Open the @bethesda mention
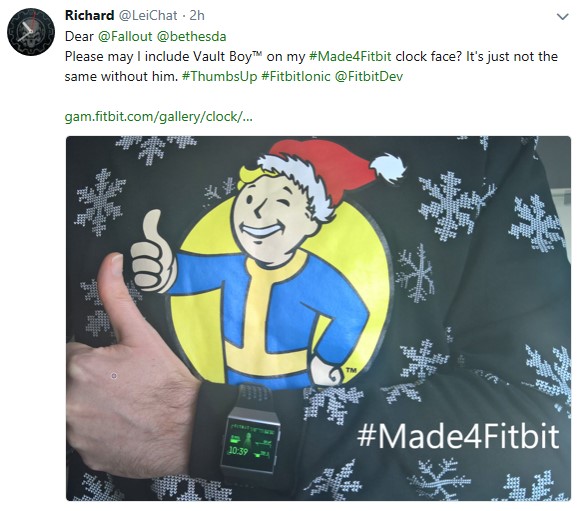Screen dimensions: 582x511 [x=192, y=36]
